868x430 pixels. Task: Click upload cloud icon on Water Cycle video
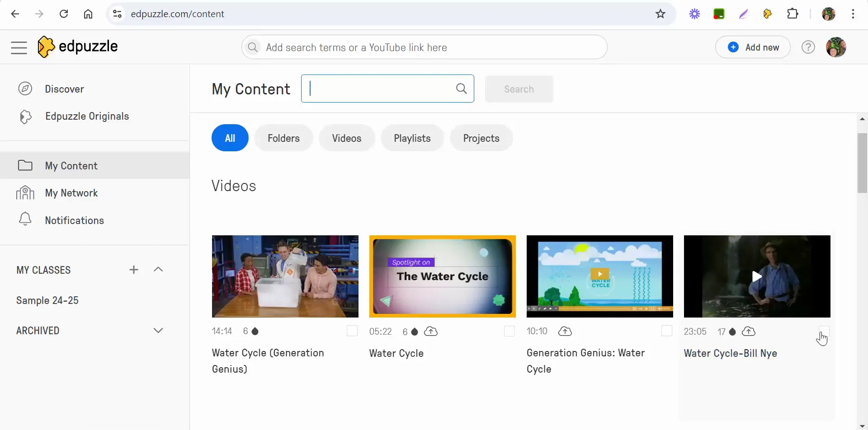tap(431, 332)
